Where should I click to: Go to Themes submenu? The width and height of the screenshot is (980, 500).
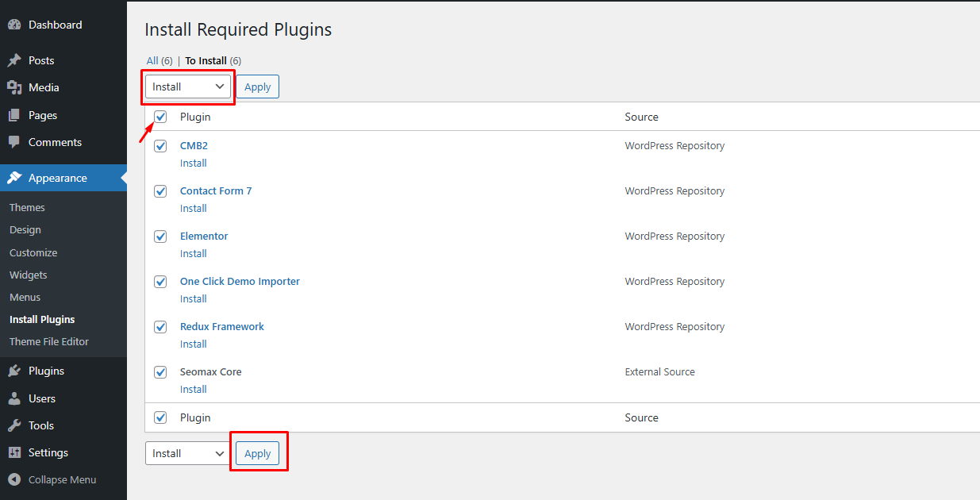click(x=27, y=207)
